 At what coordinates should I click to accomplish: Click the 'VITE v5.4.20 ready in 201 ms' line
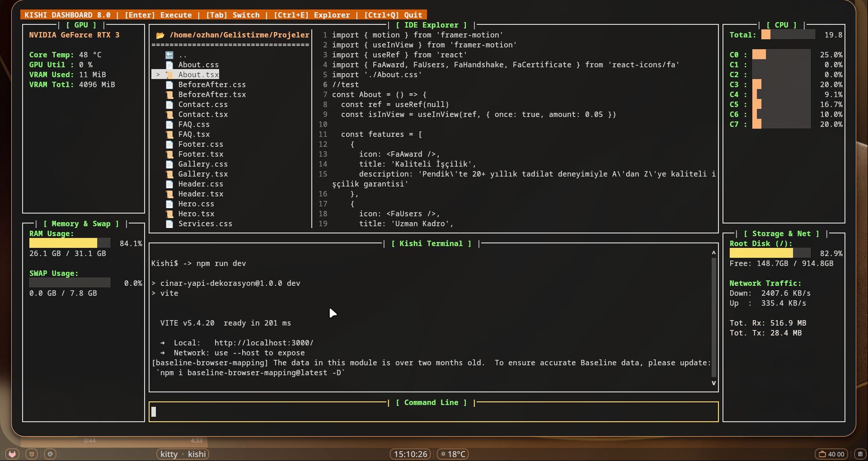pyautogui.click(x=225, y=323)
